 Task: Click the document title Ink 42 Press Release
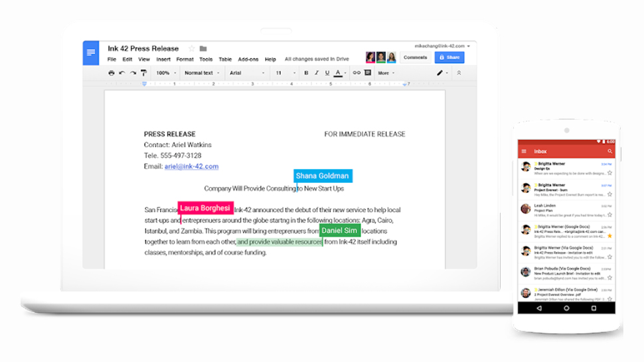tap(143, 48)
